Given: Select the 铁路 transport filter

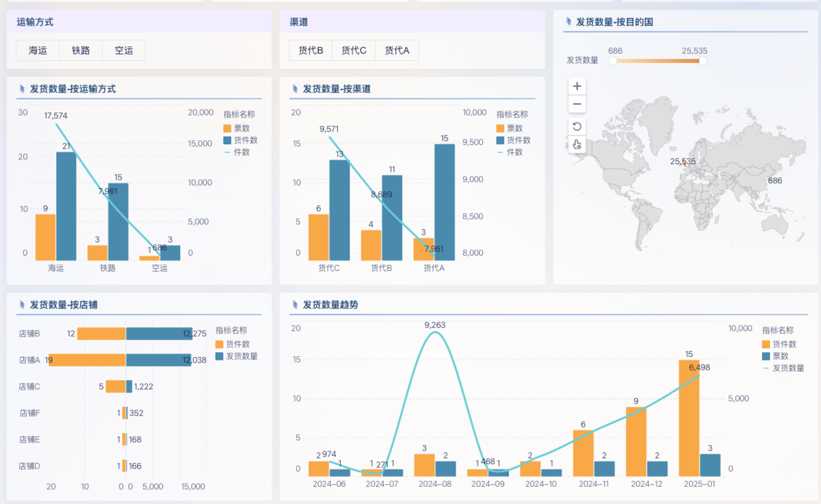Looking at the screenshot, I should (81, 51).
